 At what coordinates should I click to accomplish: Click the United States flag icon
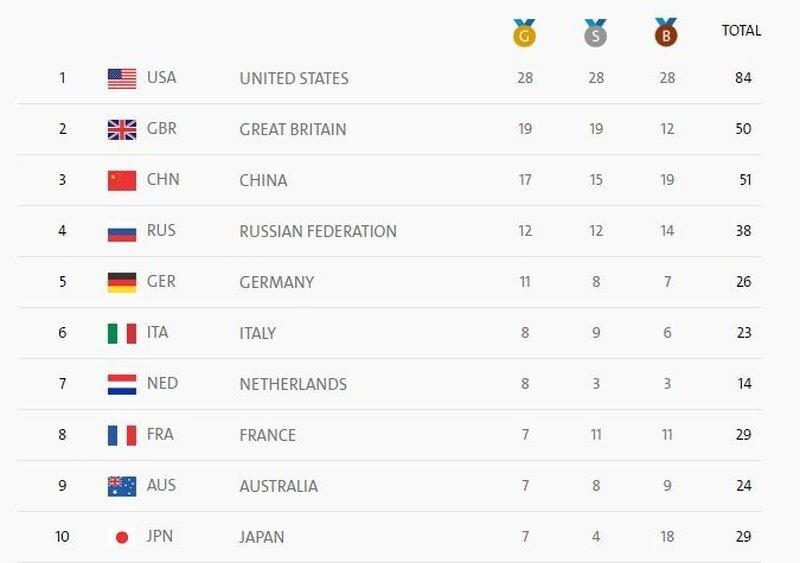pos(122,78)
